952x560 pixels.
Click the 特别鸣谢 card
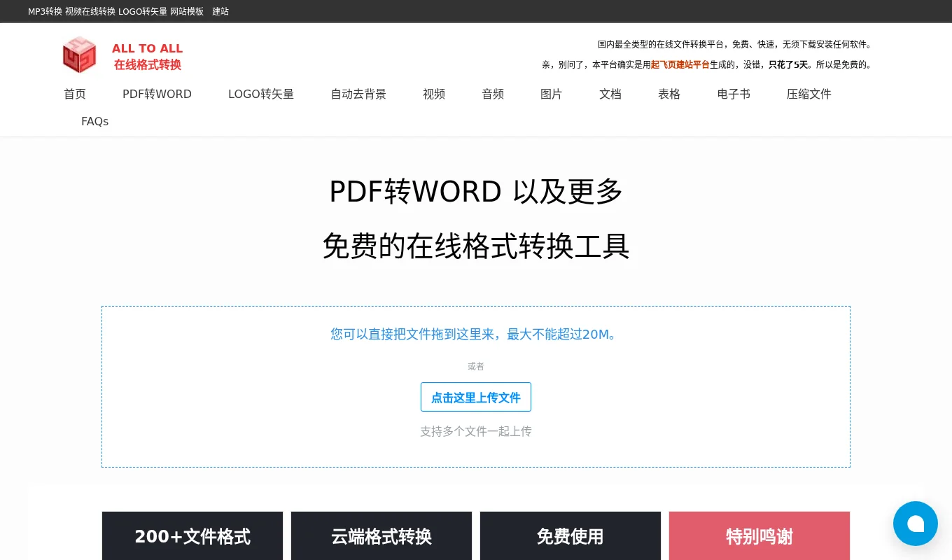coord(759,535)
